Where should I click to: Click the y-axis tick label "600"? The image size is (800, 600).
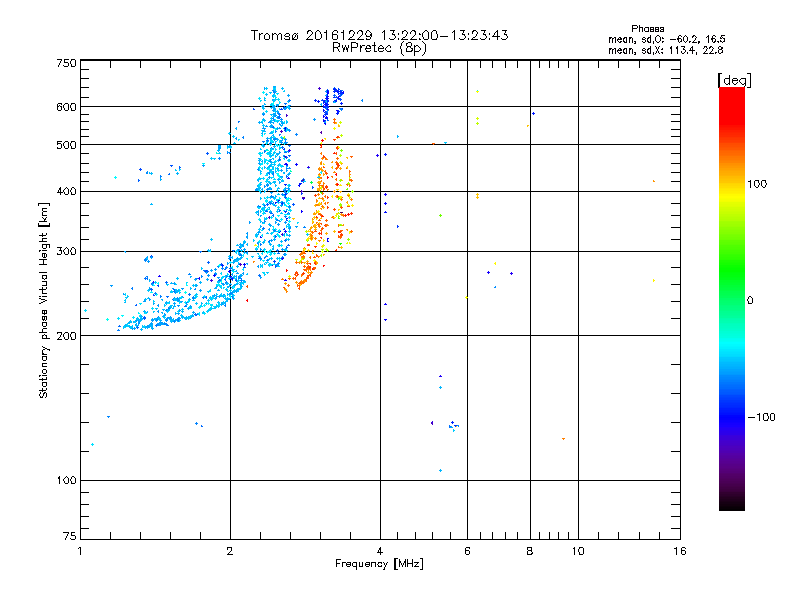66,107
